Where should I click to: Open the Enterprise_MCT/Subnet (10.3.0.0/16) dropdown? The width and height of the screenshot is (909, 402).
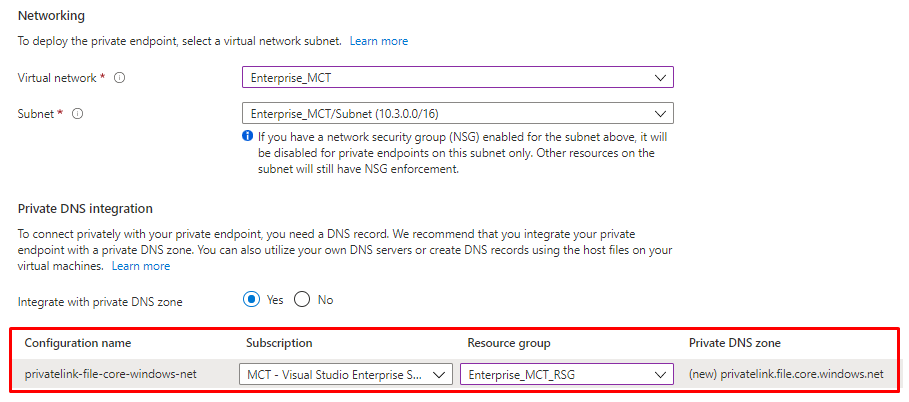(450, 114)
